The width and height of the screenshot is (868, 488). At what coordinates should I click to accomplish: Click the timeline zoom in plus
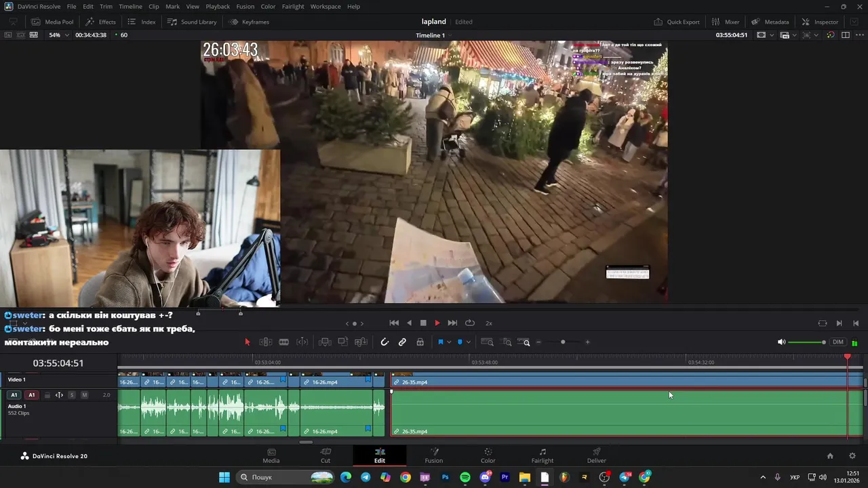point(587,342)
